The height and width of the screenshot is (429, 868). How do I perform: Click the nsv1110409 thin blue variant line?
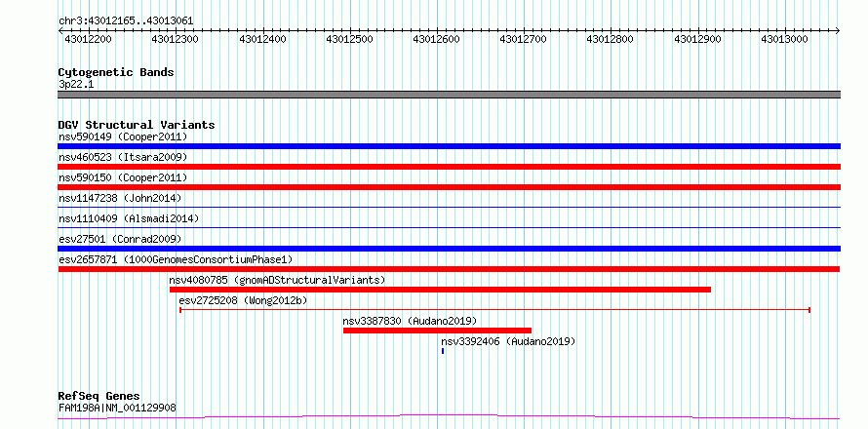coord(449,228)
